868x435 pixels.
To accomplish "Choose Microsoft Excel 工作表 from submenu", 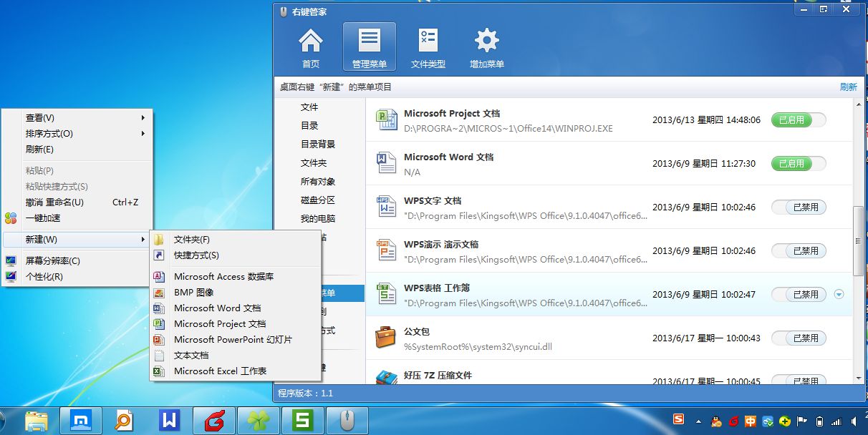I will coord(220,371).
